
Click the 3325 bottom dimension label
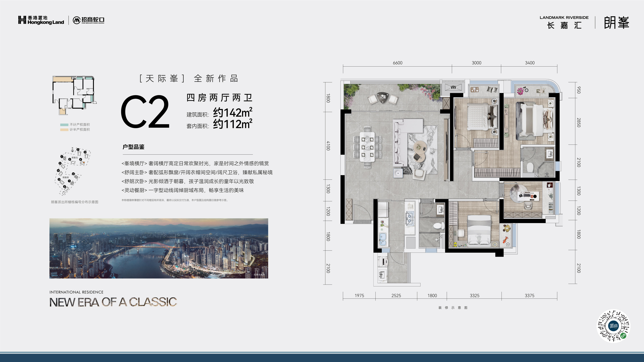point(475,296)
